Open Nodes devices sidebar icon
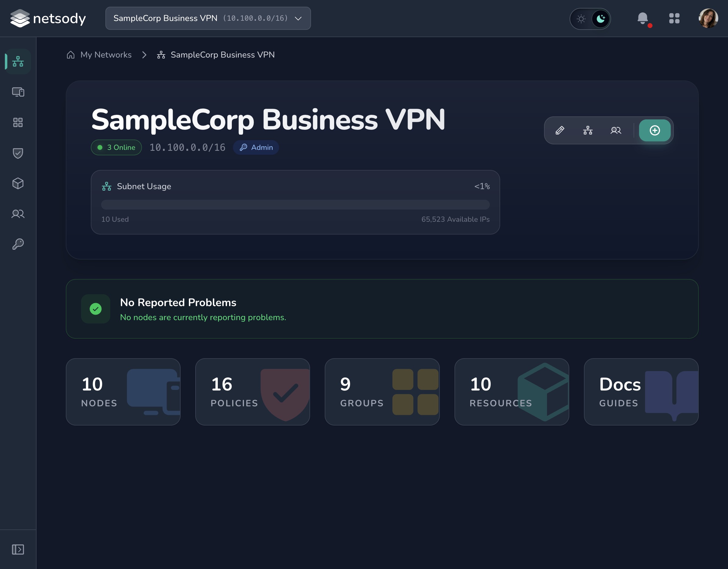The height and width of the screenshot is (569, 728). tap(18, 92)
